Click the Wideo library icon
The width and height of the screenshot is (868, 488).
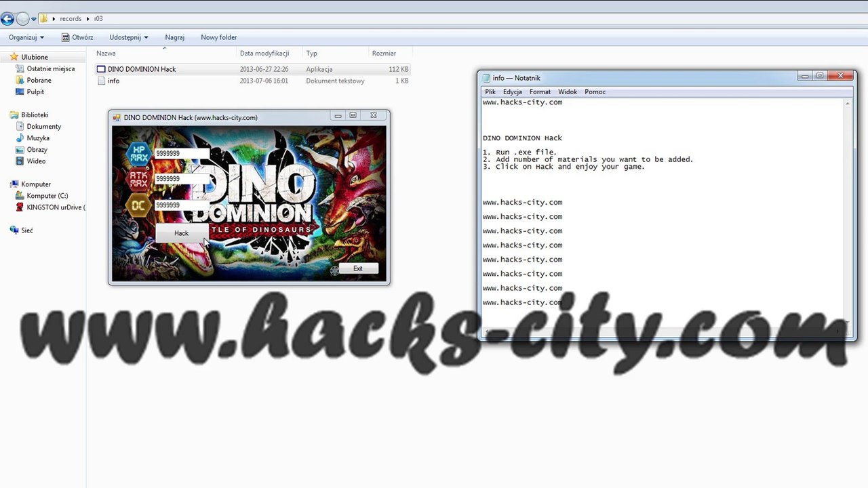point(20,161)
